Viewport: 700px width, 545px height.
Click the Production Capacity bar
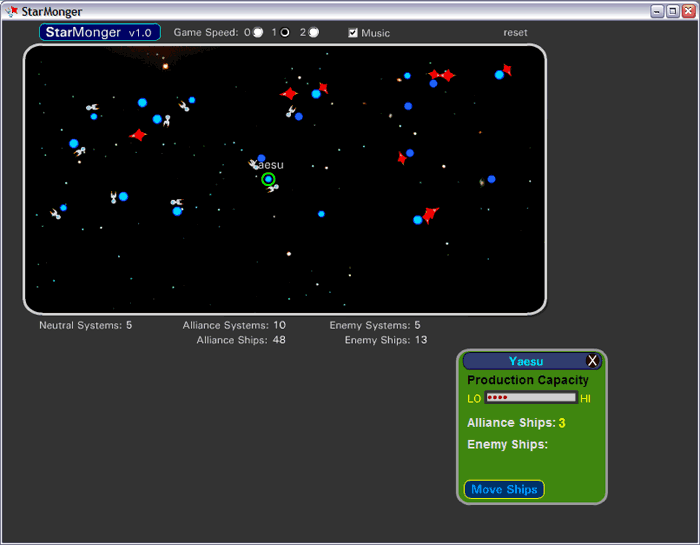coord(530,398)
